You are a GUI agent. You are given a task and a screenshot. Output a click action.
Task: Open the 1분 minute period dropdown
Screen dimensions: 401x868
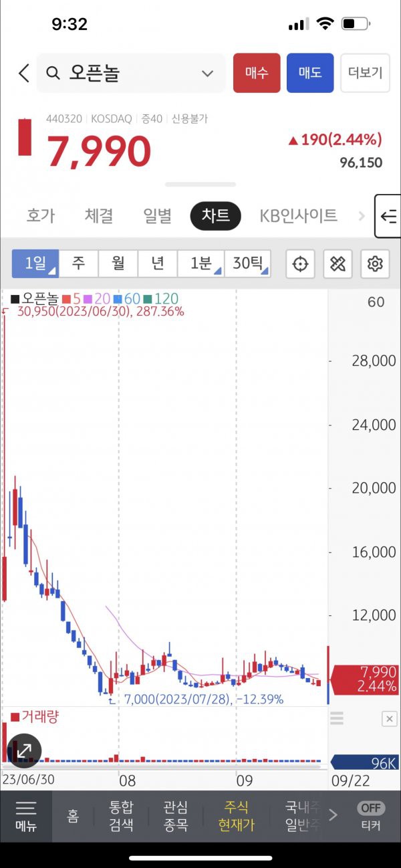tap(201, 263)
